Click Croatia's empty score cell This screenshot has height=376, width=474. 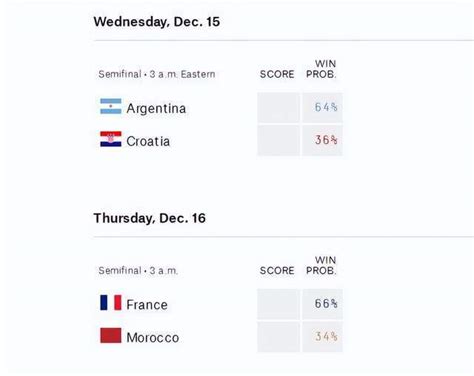click(x=278, y=140)
